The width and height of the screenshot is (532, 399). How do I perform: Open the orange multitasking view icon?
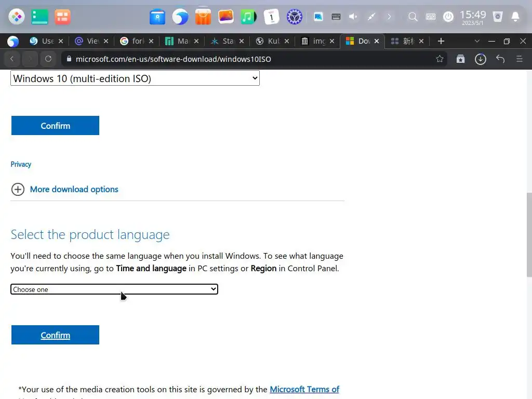click(x=62, y=17)
